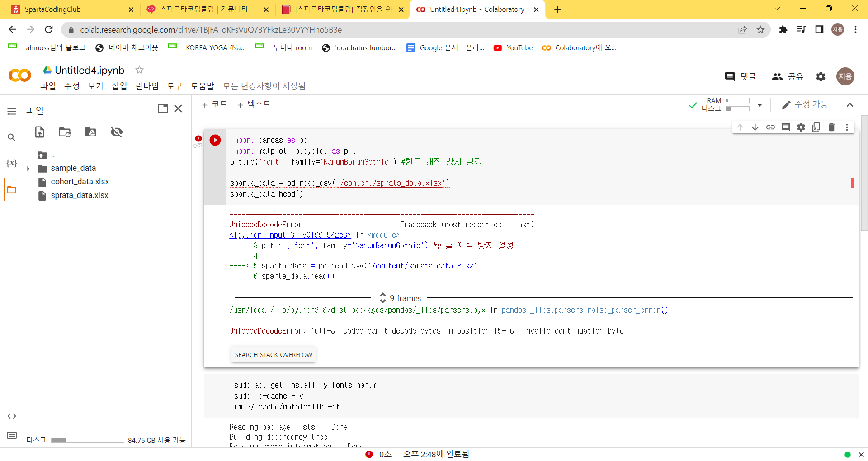Open the 수정 가능 editing mode dropdown

pyautogui.click(x=804, y=104)
